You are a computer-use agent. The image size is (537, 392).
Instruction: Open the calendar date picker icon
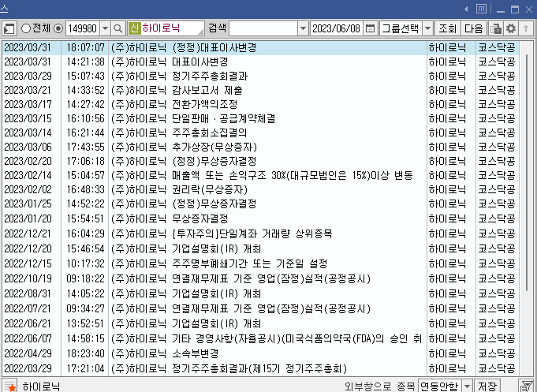coord(370,28)
